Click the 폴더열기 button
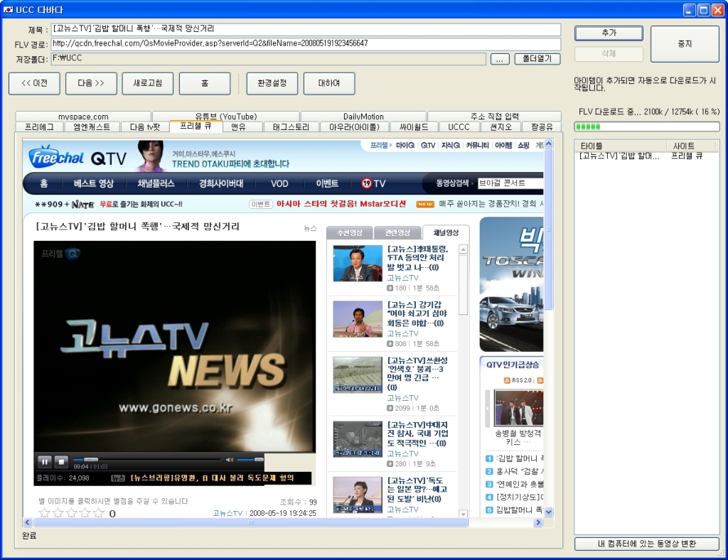The image size is (728, 560). coord(537,58)
